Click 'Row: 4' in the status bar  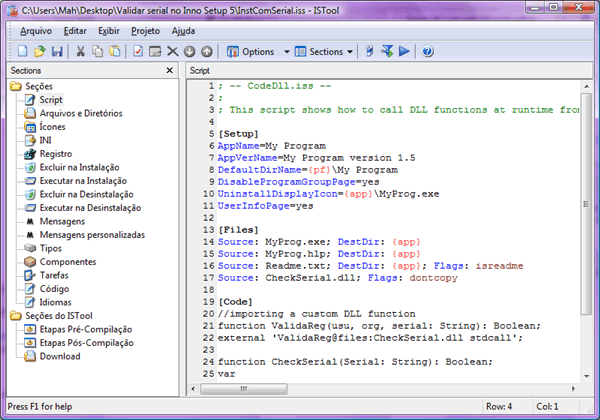tap(499, 406)
